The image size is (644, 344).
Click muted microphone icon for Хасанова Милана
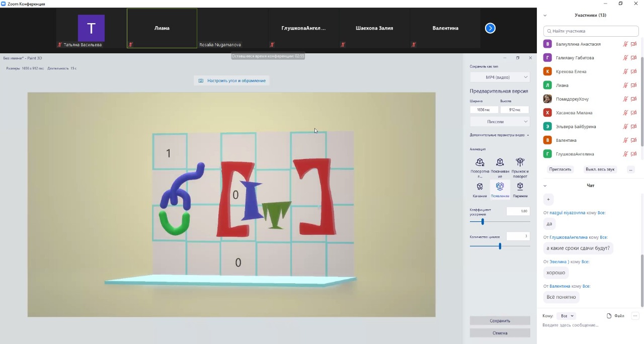[x=625, y=113]
